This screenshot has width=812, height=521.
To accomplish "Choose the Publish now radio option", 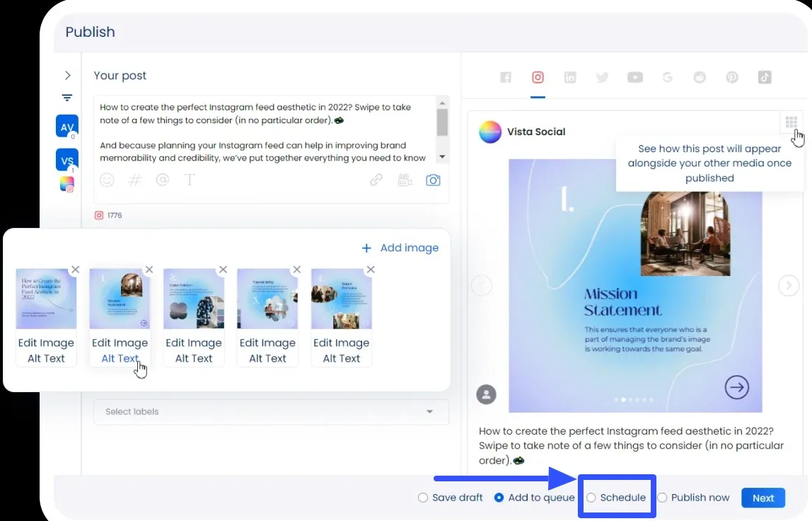I will click(663, 498).
